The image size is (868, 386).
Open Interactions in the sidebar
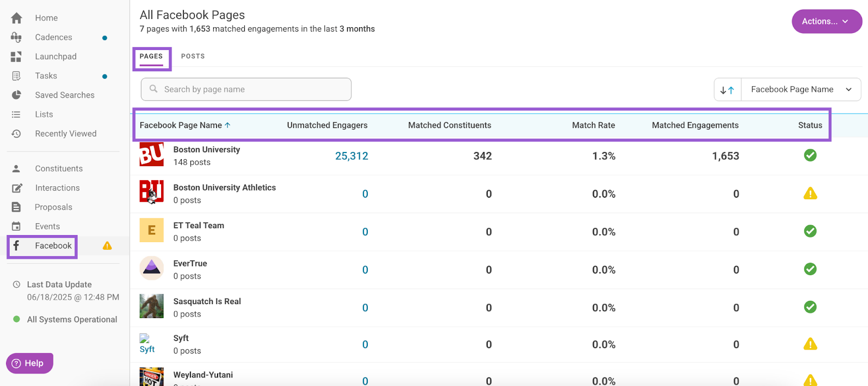pos(58,188)
